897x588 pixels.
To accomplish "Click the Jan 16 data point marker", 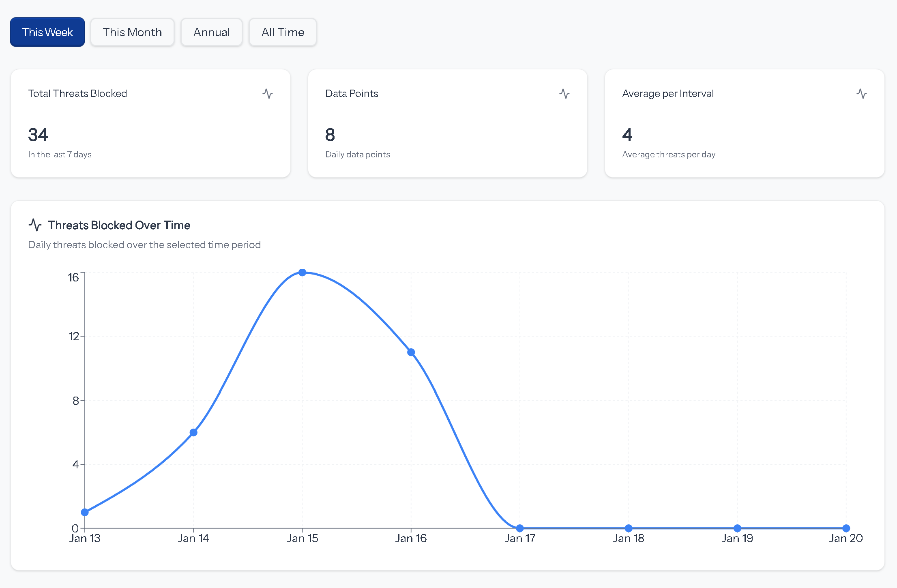I will pyautogui.click(x=411, y=353).
